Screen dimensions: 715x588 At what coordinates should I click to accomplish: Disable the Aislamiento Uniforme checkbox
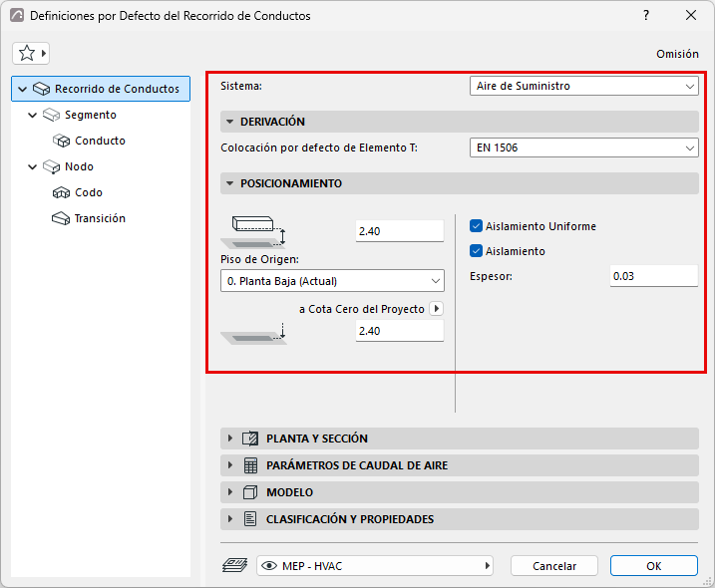[x=476, y=226]
